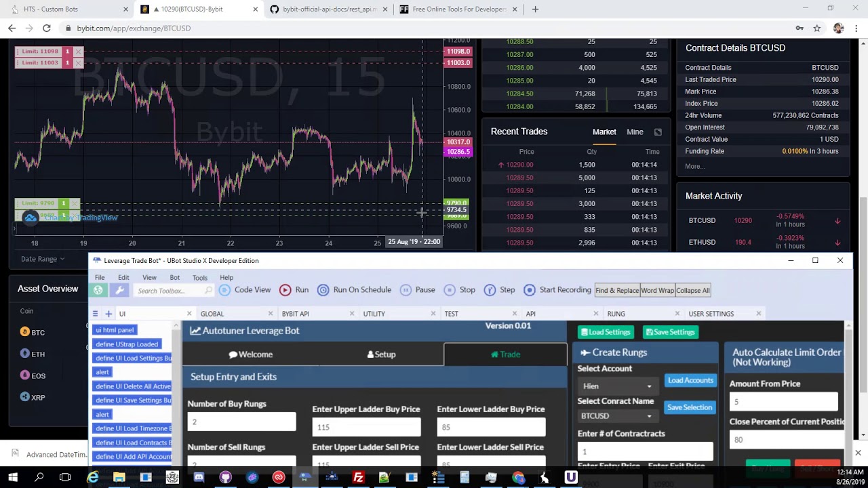
Task: Cancel the Limit 11003 order on chart
Action: pos(78,62)
